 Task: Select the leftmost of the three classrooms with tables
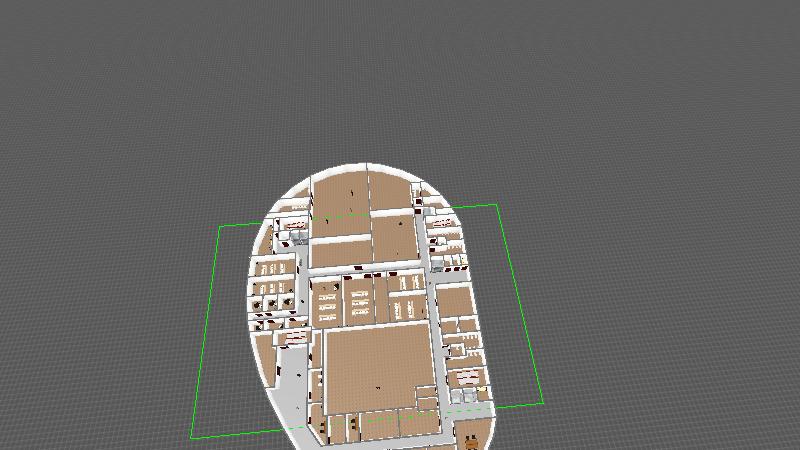coord(326,301)
